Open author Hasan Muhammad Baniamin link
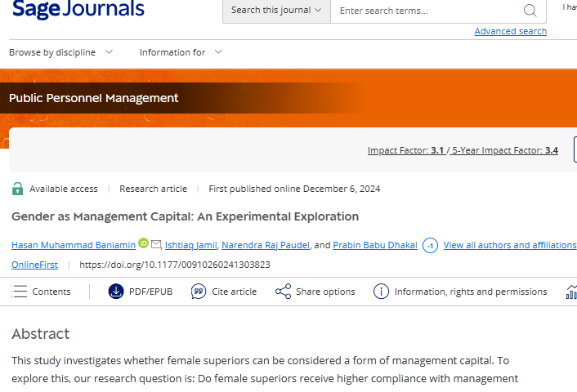Viewport: 577px width, 392px height. 74,245
